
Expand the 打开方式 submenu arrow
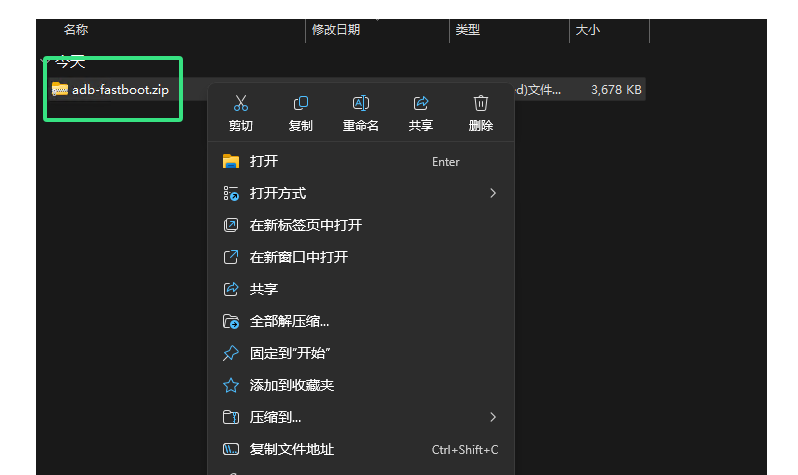point(493,193)
